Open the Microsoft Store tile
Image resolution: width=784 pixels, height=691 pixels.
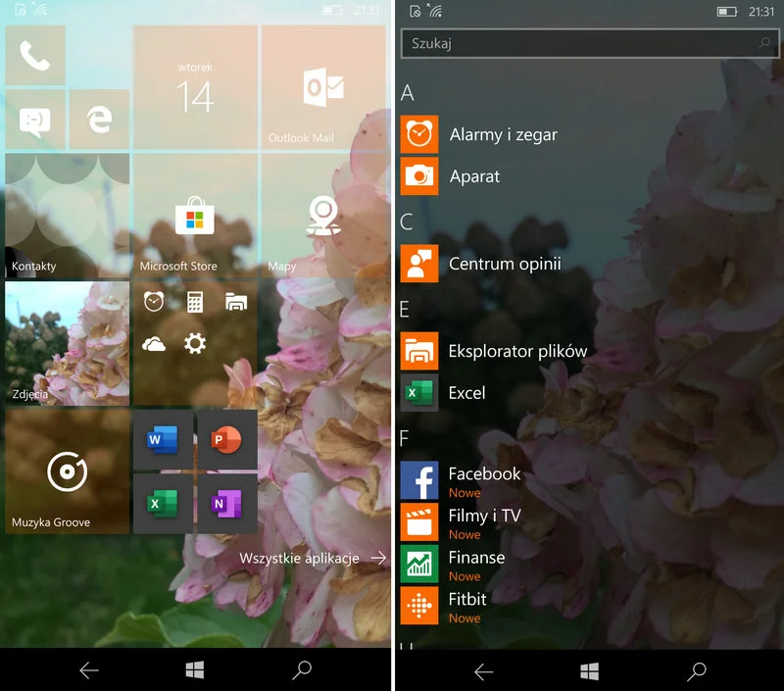pos(194,216)
